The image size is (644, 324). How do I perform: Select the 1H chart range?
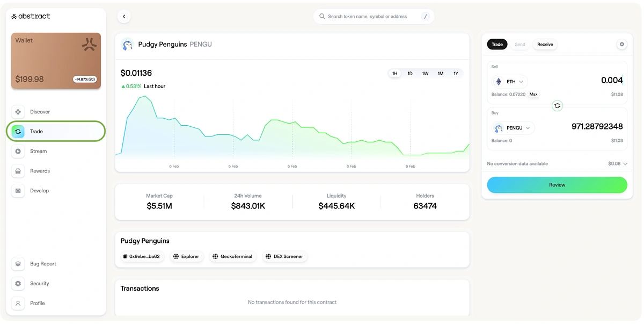click(394, 74)
